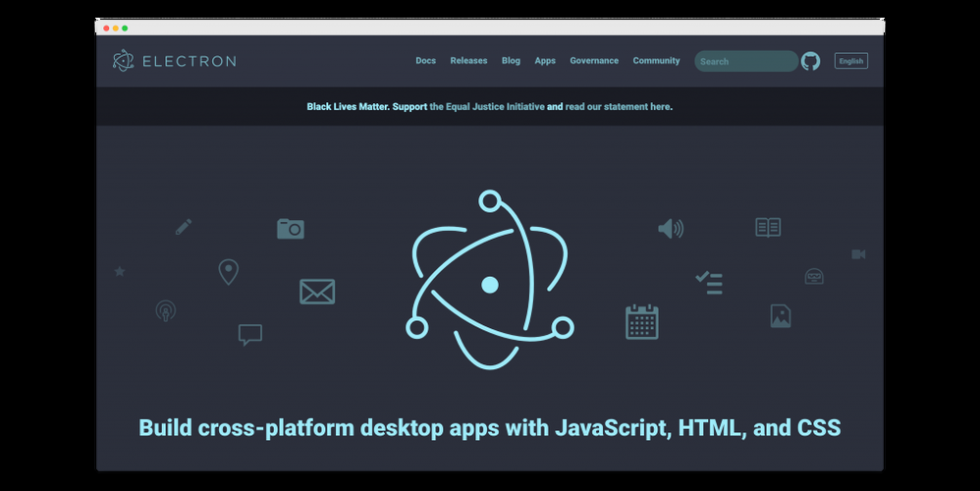Go to the Releases page
The height and width of the screenshot is (491, 980).
tap(468, 61)
